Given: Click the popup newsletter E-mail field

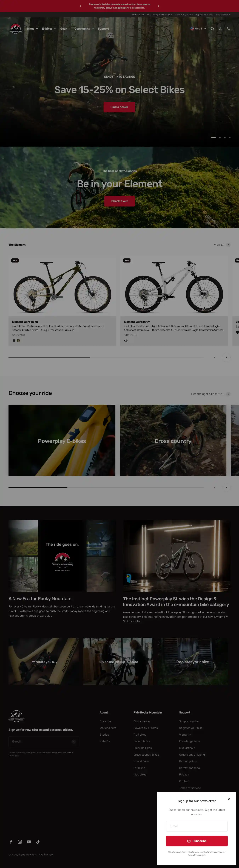Looking at the screenshot, I should [197, 826].
